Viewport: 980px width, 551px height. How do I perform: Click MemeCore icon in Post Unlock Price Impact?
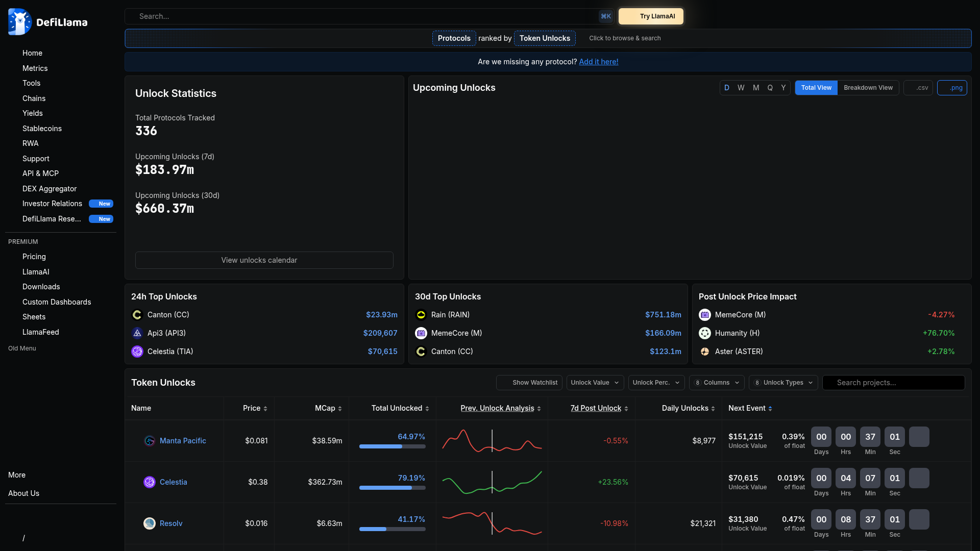pos(704,315)
